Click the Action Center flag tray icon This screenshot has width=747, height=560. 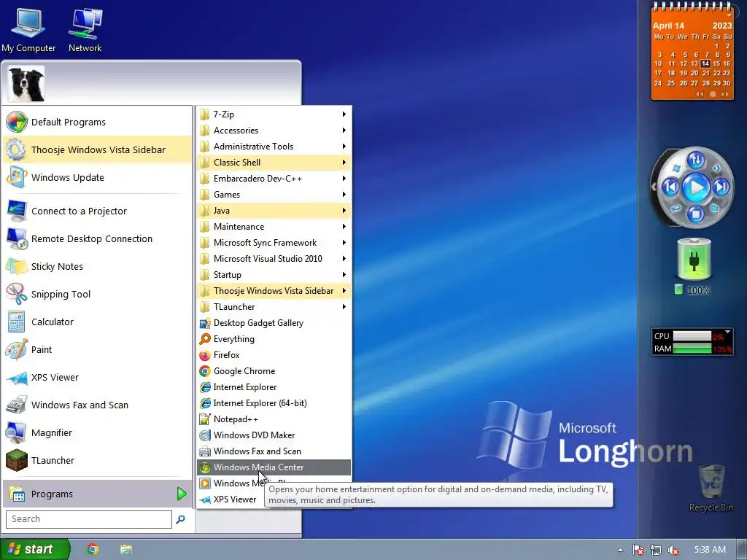(x=638, y=550)
